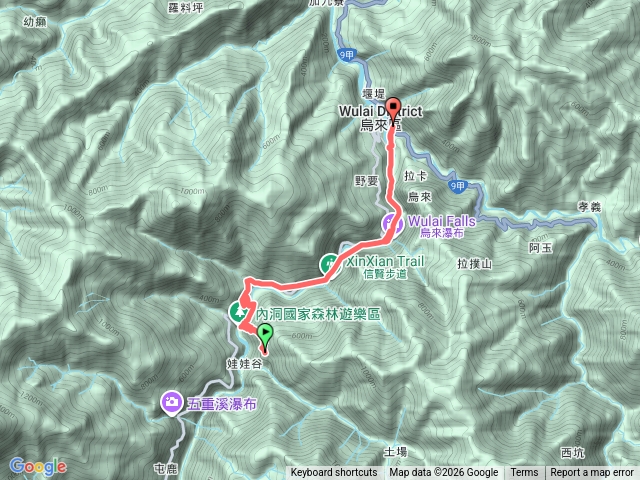Click the 內洞國家森林遊樂區 tree pin
The height and width of the screenshot is (480, 640).
[238, 313]
